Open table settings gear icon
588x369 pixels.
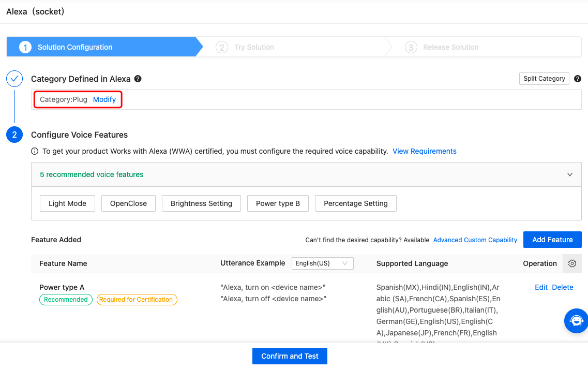tap(572, 263)
